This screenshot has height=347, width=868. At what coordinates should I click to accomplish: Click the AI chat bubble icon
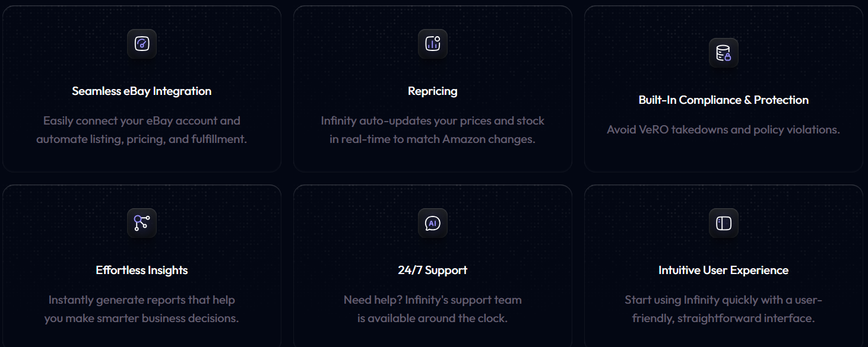coord(433,223)
